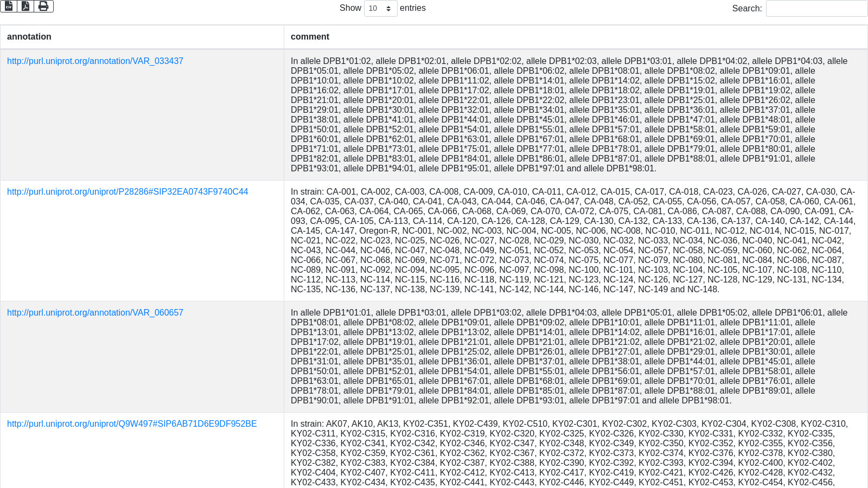Open the VAR_033437 annotation link

(95, 61)
